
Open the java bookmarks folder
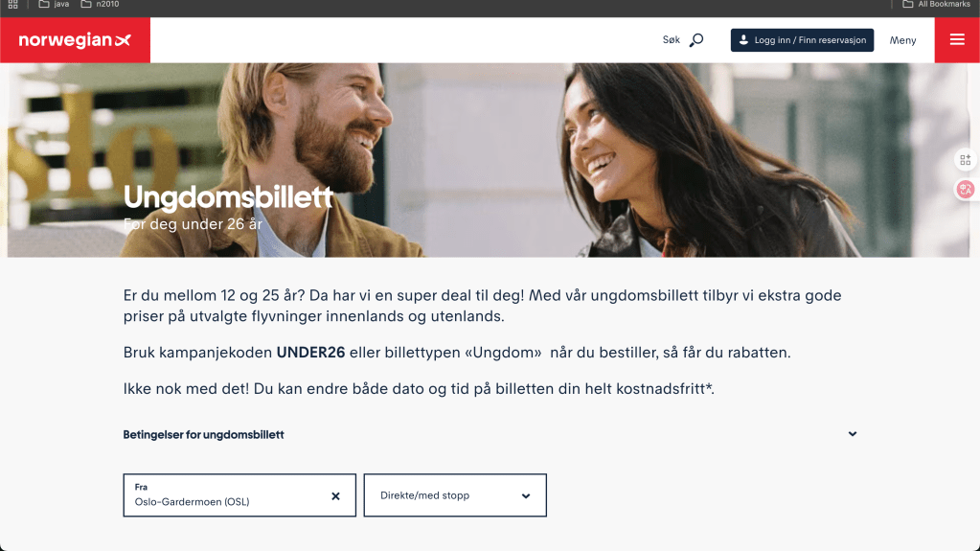click(x=54, y=5)
